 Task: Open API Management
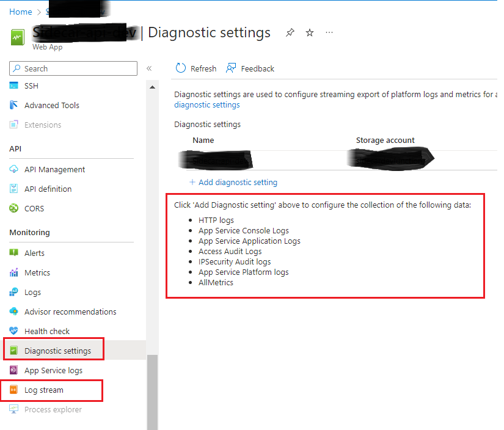[54, 169]
